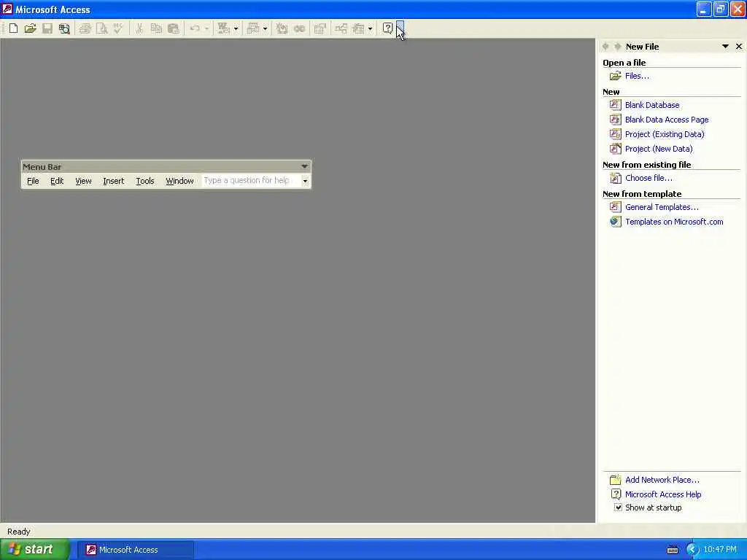Click the Blank Database icon
This screenshot has height=560, width=747.
pyautogui.click(x=616, y=105)
